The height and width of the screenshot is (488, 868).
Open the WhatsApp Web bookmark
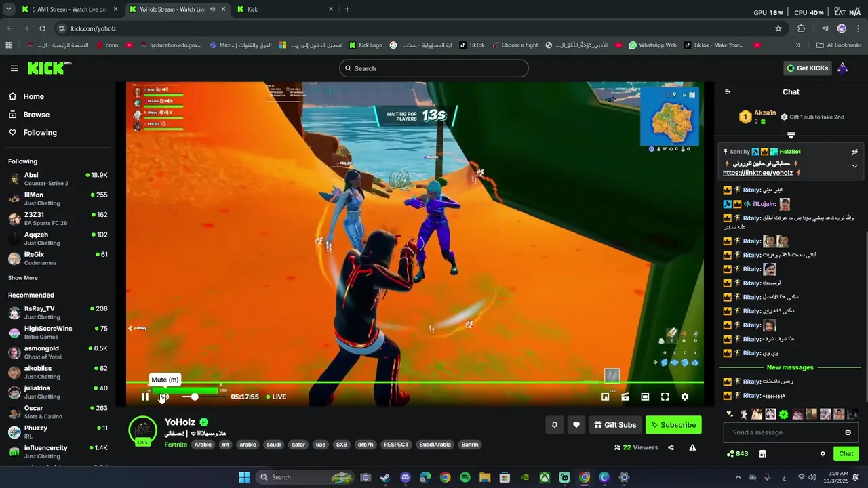pyautogui.click(x=652, y=45)
